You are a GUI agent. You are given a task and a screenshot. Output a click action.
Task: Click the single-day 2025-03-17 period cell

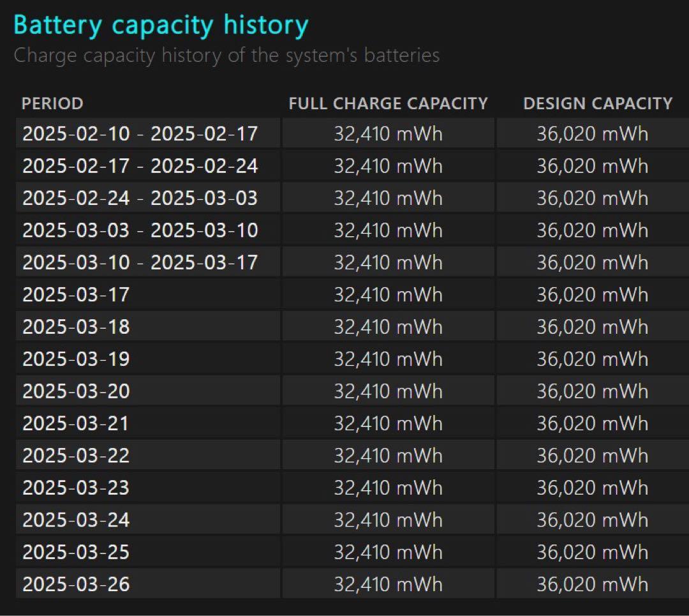[x=76, y=295]
